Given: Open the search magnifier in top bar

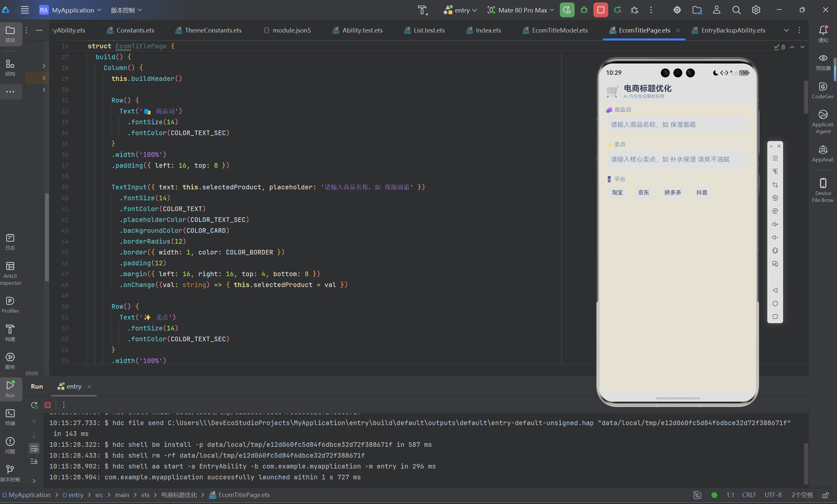Looking at the screenshot, I should (736, 10).
